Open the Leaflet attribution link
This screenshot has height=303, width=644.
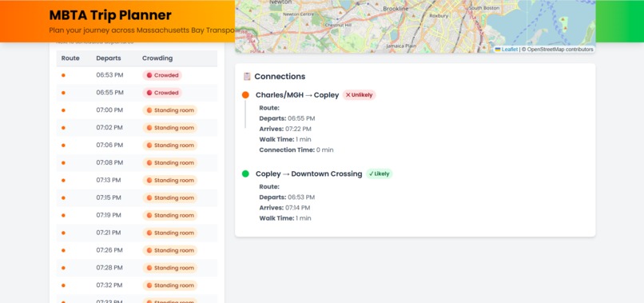[506, 50]
